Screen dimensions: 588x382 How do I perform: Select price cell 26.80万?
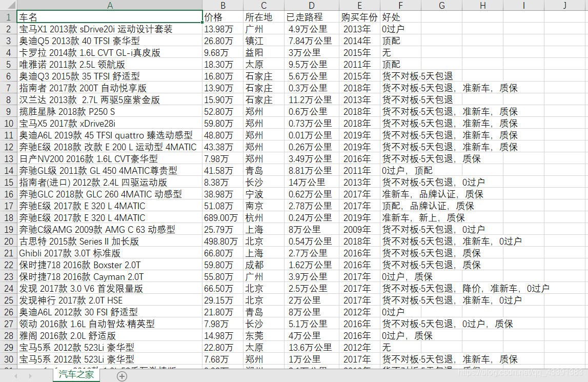223,41
